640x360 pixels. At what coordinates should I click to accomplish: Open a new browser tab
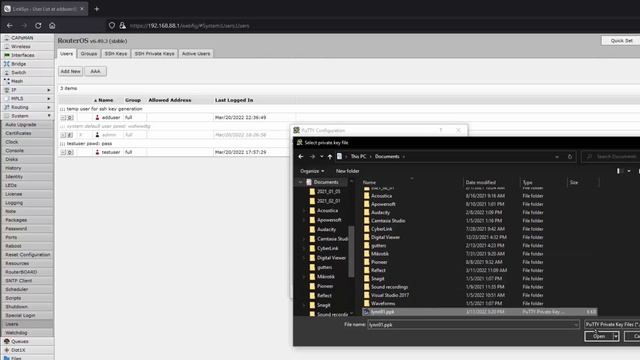click(97, 9)
